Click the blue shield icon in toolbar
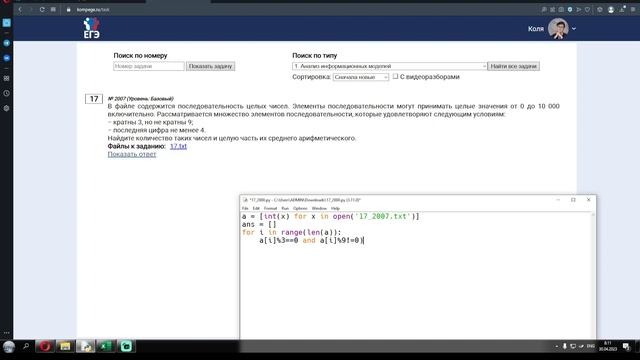Image resolution: width=640 pixels, height=360 pixels. (570, 9)
